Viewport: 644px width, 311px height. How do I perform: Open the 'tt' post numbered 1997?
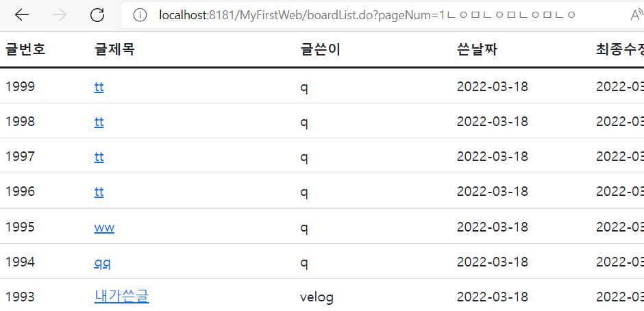click(99, 157)
